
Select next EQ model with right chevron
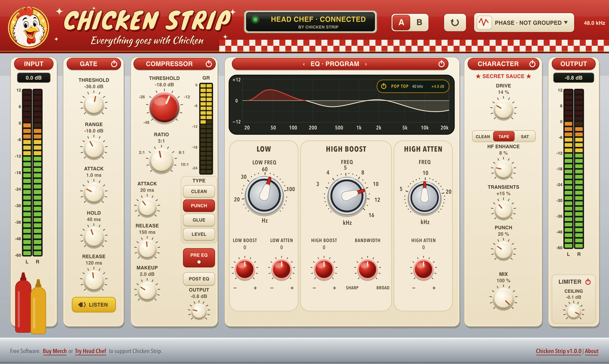point(366,64)
